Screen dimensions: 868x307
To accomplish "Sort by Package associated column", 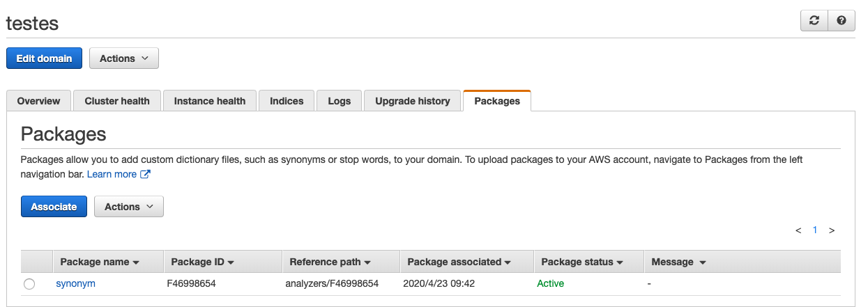I will tap(459, 262).
